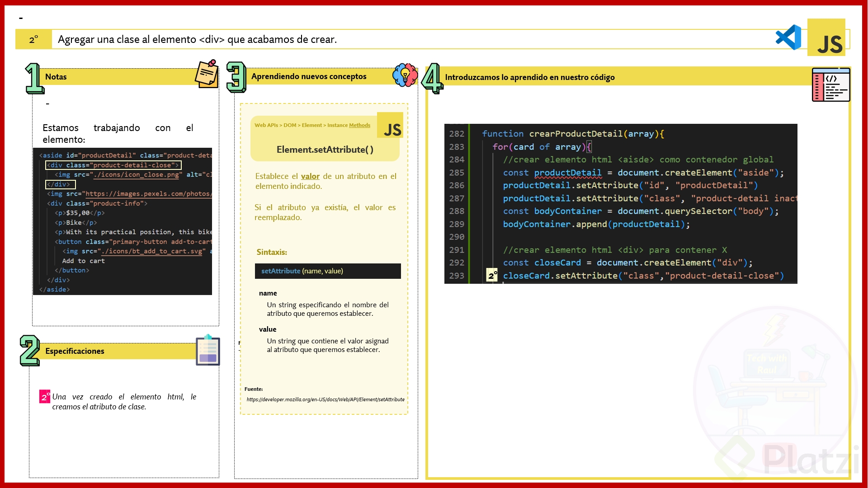
Task: Click the productDetail.setAttribute id line
Action: pyautogui.click(x=630, y=185)
